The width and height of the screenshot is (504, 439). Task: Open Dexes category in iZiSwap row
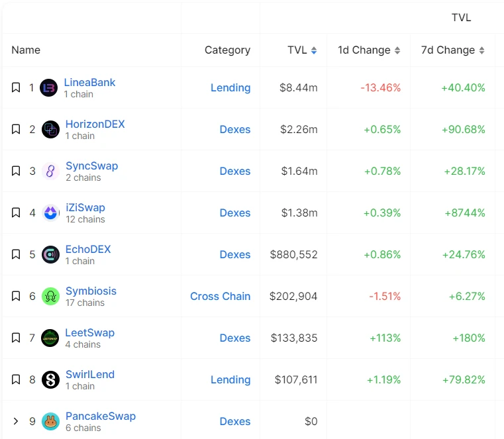point(235,213)
